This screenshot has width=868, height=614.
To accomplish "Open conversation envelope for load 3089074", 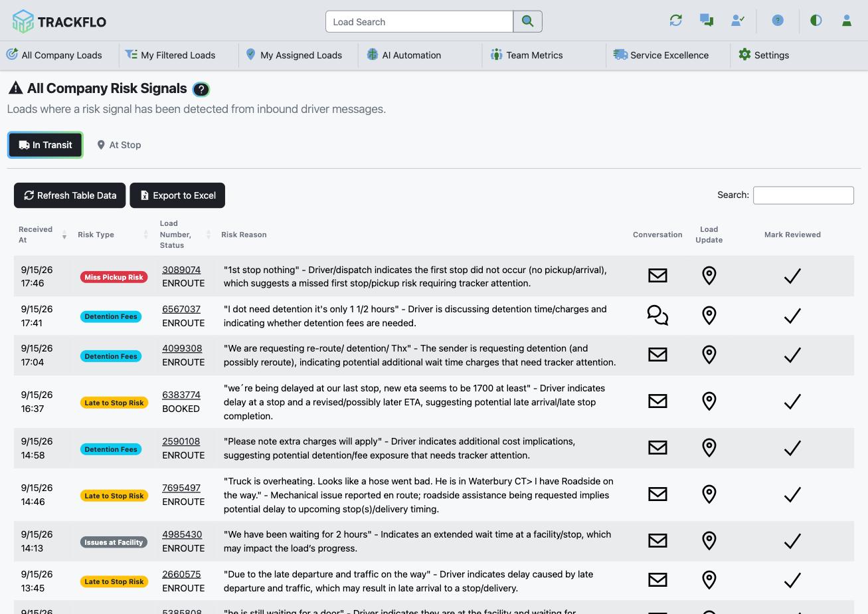I will [657, 276].
